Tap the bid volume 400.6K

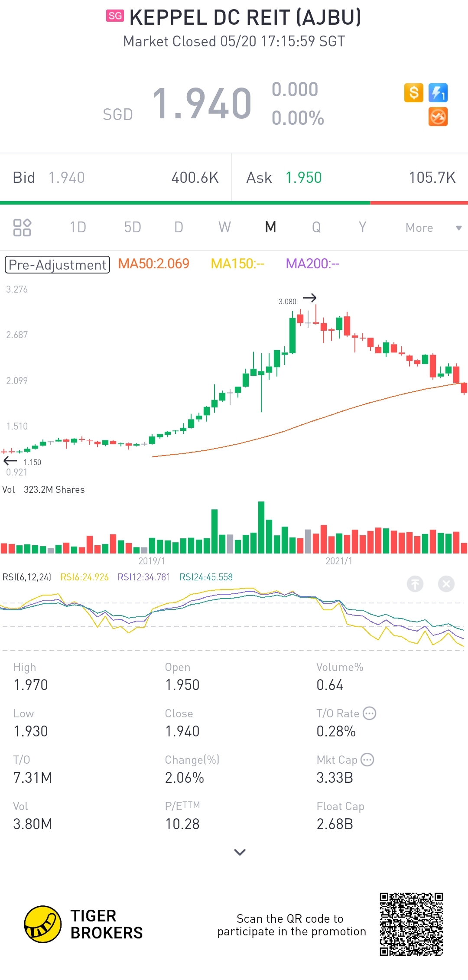tap(195, 178)
